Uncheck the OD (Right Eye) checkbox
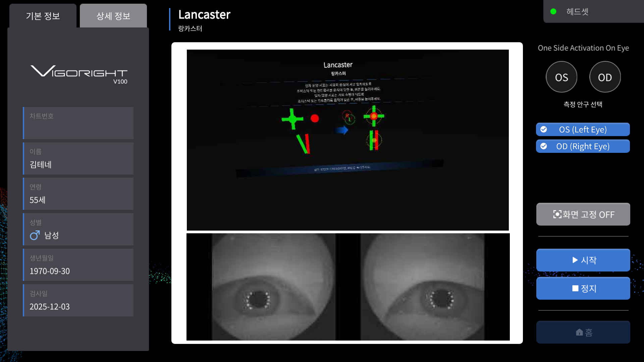Screen dimensions: 644x362 click(x=544, y=146)
